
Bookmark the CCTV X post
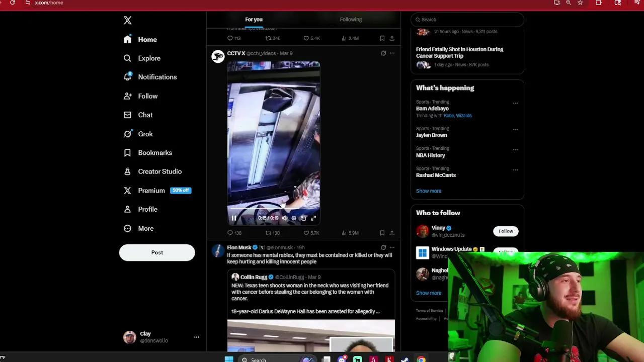(x=382, y=233)
